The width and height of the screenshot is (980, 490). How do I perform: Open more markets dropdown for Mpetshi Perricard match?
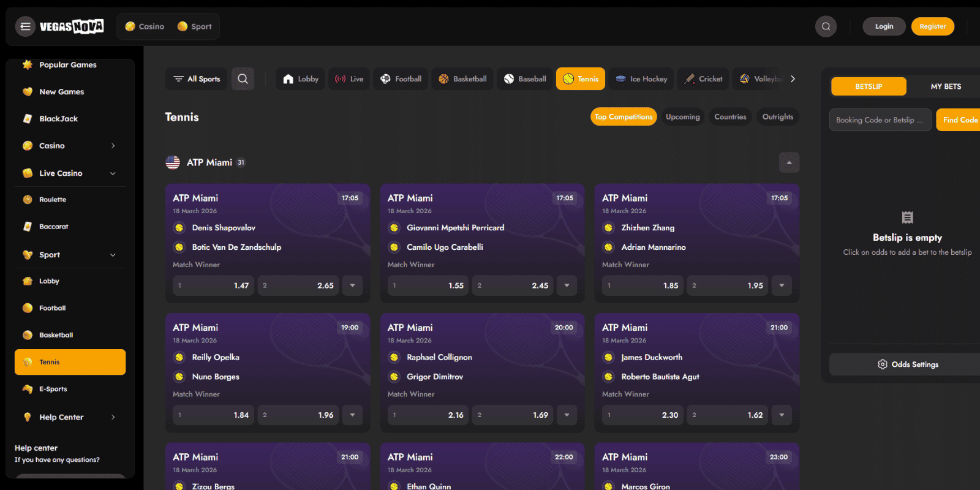[x=567, y=285]
